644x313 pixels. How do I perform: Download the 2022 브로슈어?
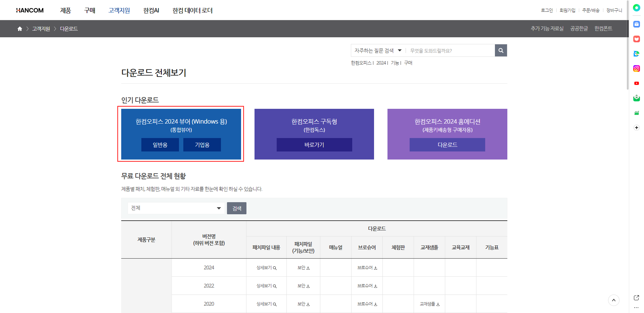[367, 286]
